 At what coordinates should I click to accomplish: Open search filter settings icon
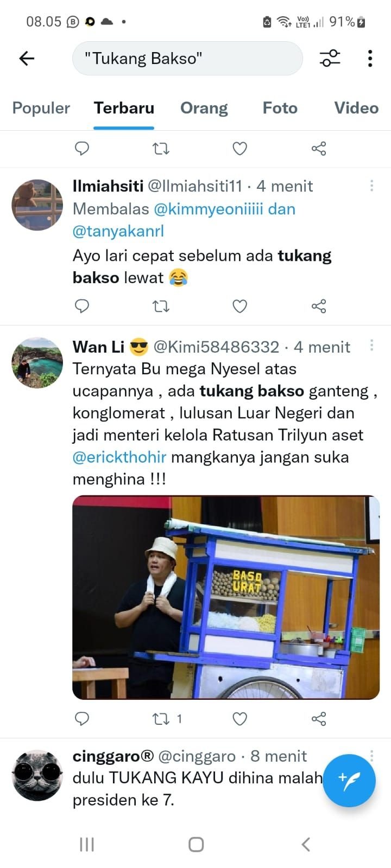click(330, 58)
